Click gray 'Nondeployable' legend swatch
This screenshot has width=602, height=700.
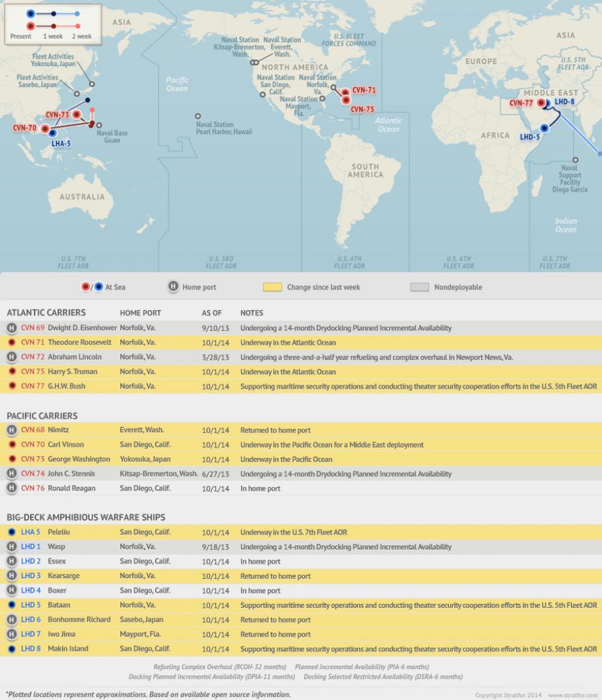coord(419,287)
